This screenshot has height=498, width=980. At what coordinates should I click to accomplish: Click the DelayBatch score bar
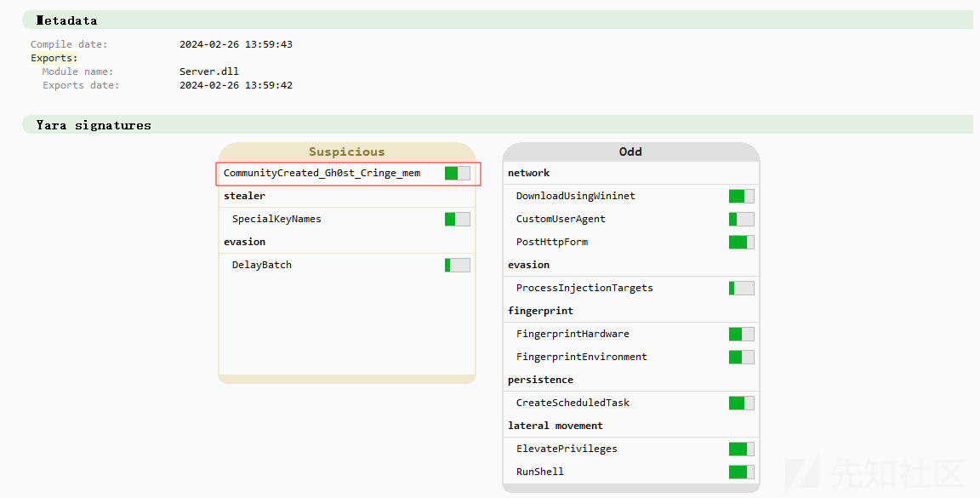point(458,265)
